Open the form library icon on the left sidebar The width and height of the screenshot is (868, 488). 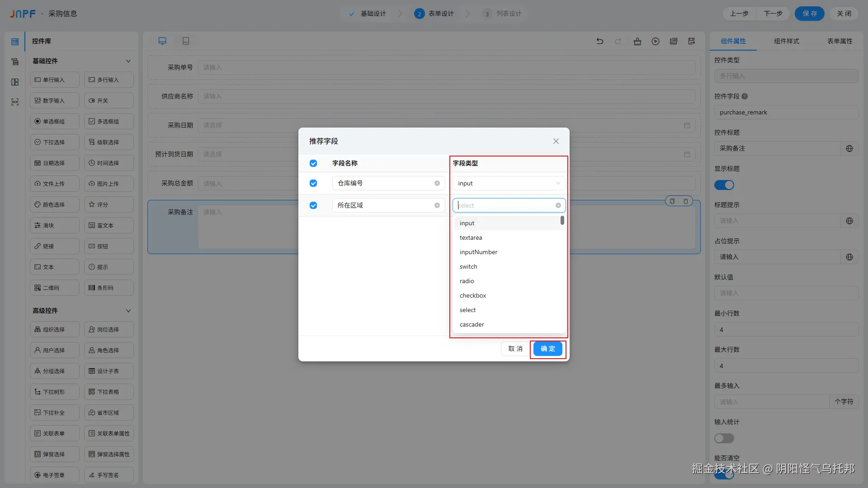(15, 42)
